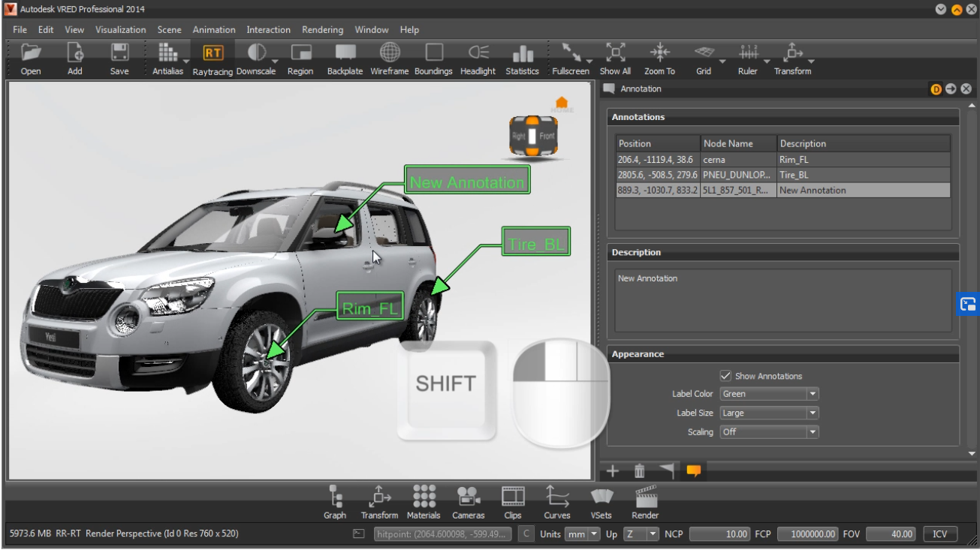
Task: Open the Interaction menu
Action: click(268, 30)
